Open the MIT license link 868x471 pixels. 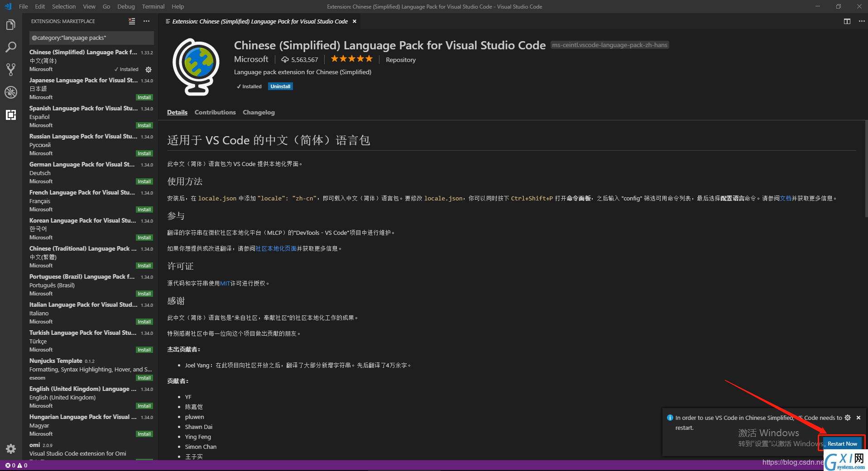pyautogui.click(x=225, y=283)
